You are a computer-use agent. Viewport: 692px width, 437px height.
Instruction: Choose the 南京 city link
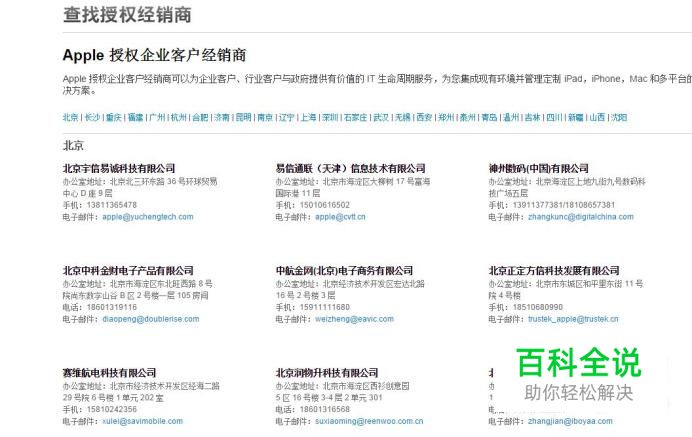265,117
